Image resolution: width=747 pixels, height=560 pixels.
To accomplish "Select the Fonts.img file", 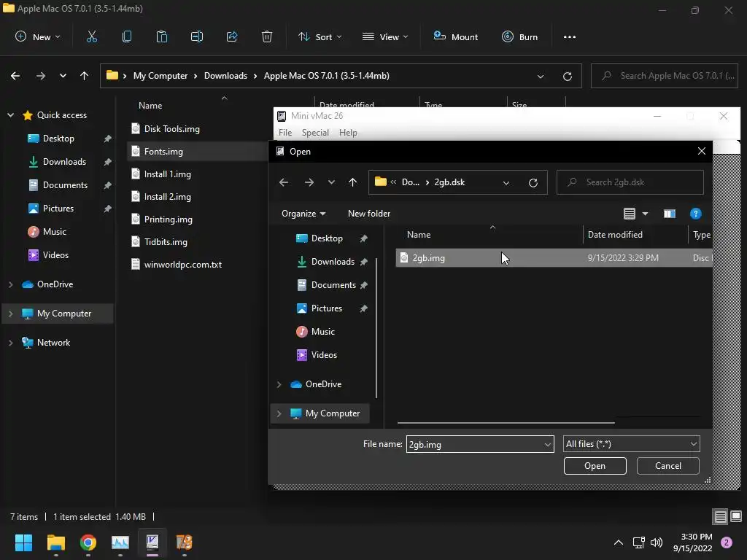I will (163, 152).
